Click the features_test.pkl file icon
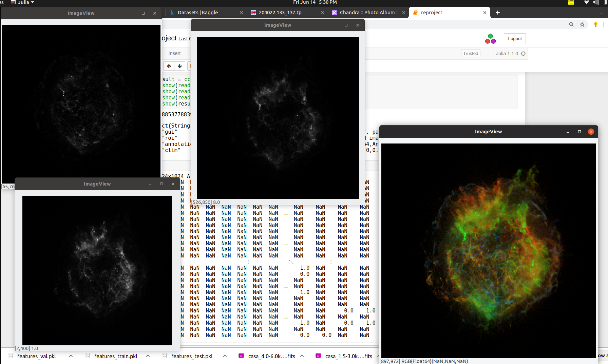The height and width of the screenshot is (364, 608). (x=164, y=356)
